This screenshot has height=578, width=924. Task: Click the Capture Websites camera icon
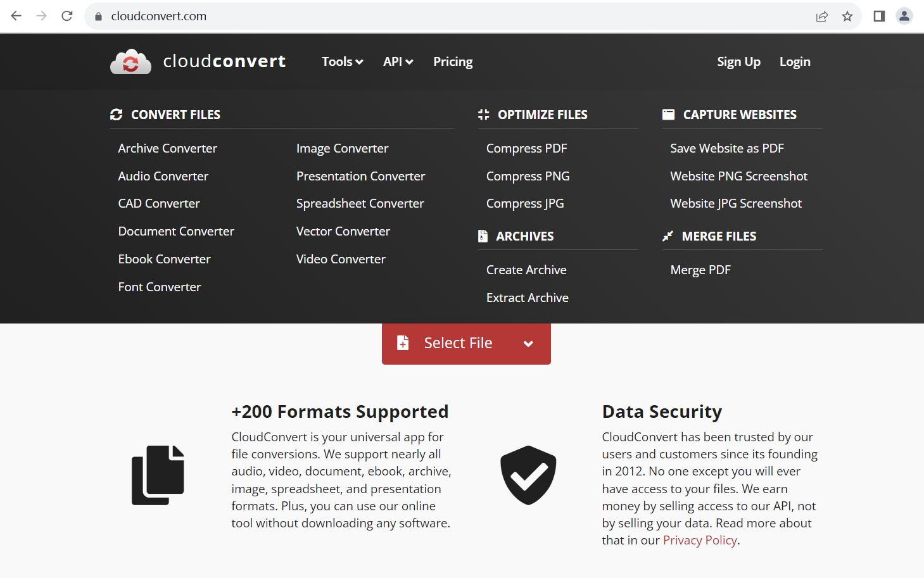(x=668, y=114)
